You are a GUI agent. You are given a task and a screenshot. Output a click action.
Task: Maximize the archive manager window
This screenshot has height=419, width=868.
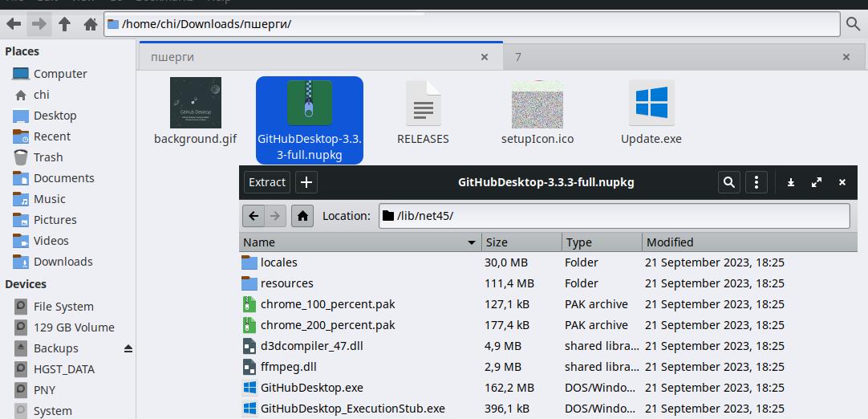pyautogui.click(x=817, y=182)
